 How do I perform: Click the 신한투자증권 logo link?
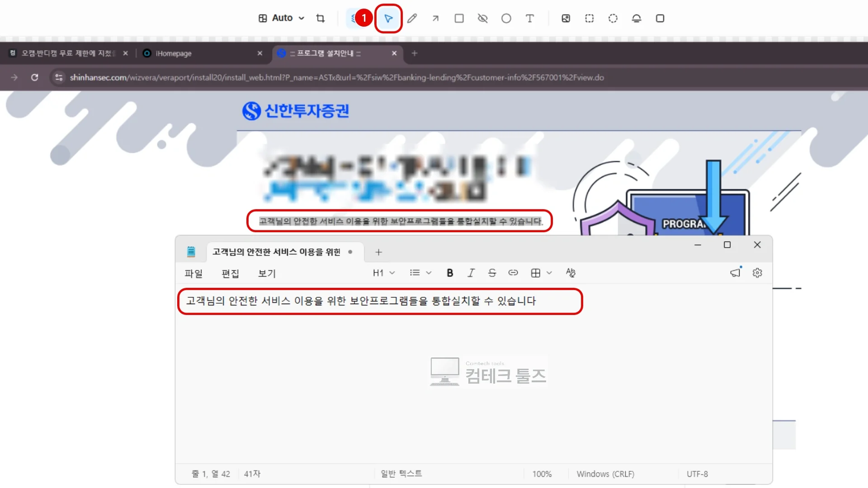coord(296,111)
